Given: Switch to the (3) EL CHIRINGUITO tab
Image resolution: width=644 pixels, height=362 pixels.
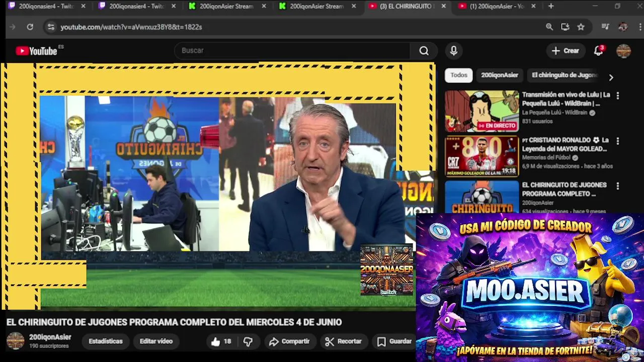Looking at the screenshot, I should click(x=407, y=6).
